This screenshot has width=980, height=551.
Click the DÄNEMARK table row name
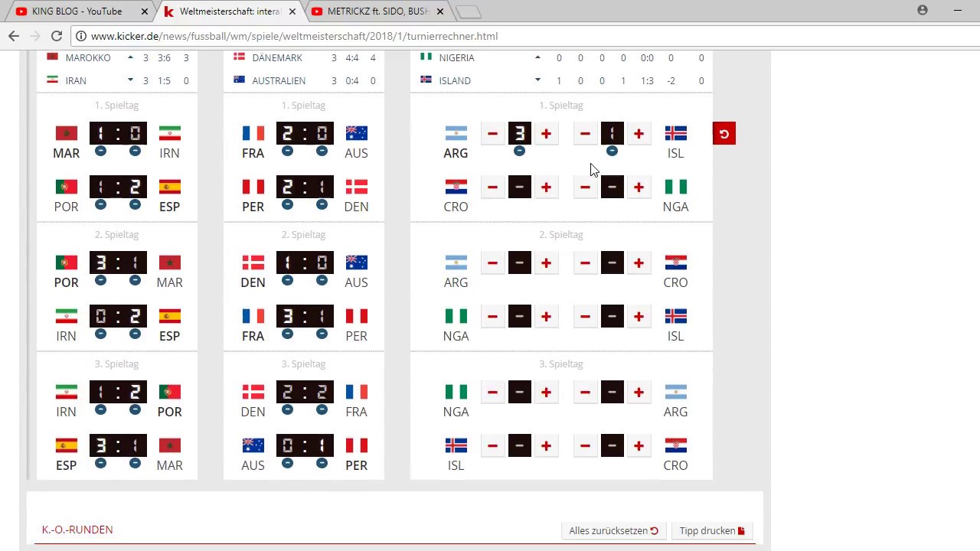[x=277, y=57]
